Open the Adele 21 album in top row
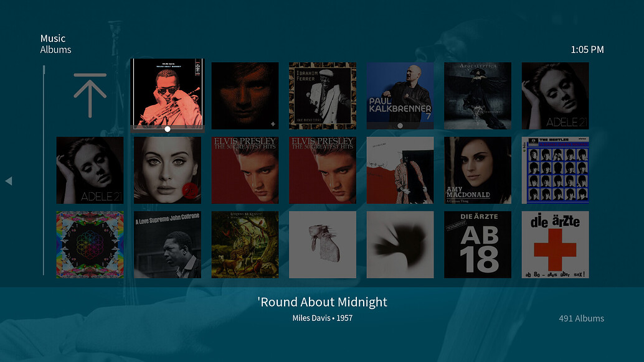The width and height of the screenshot is (644, 362). [x=556, y=96]
